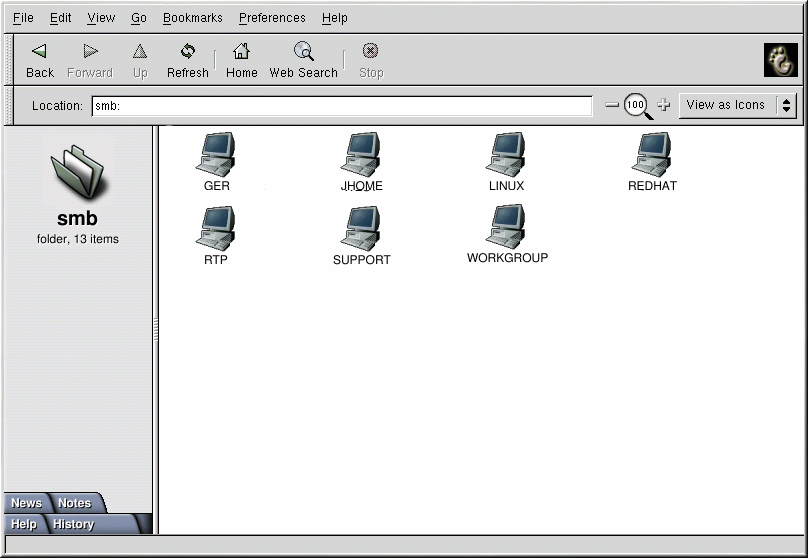808x558 pixels.
Task: Click the Refresh toolbar button
Action: click(x=188, y=60)
